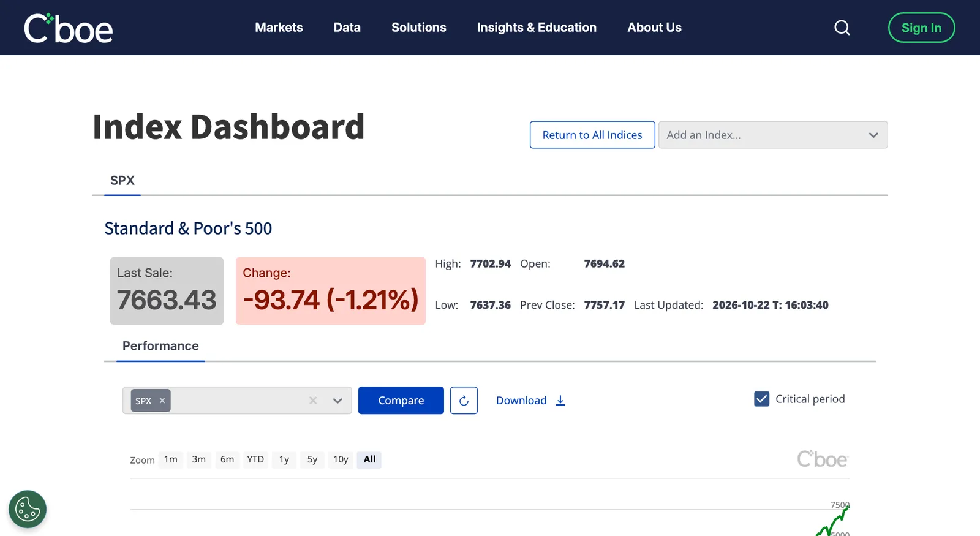980x536 pixels.
Task: Set chart zoom to 5y
Action: pos(312,459)
